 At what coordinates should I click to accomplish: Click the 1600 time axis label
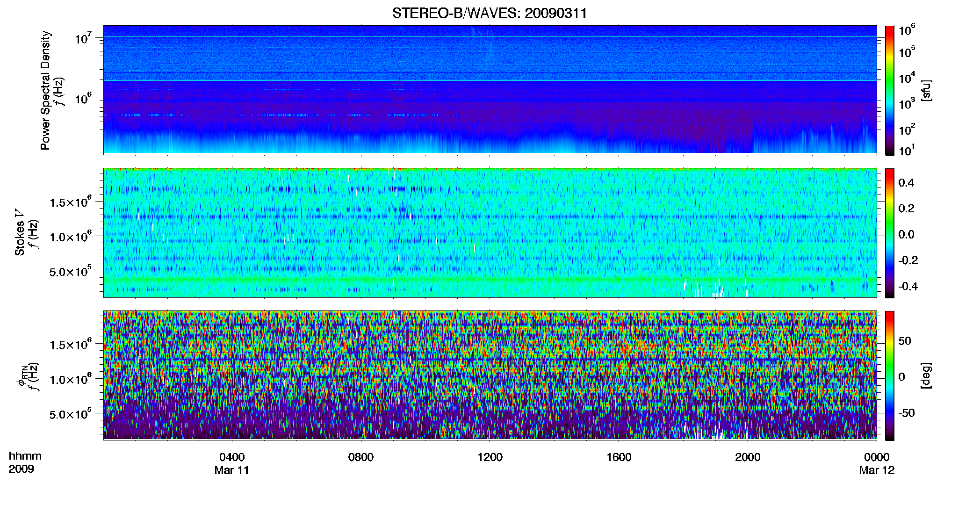619,457
